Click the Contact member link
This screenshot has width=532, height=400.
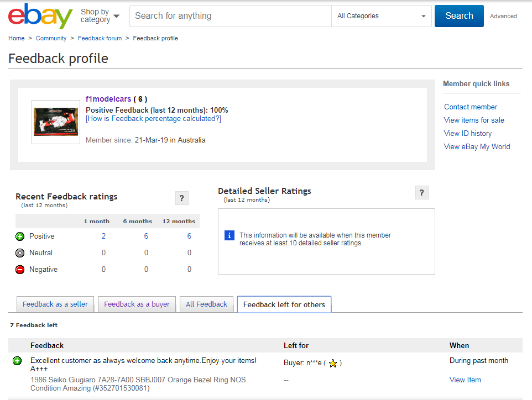click(471, 107)
